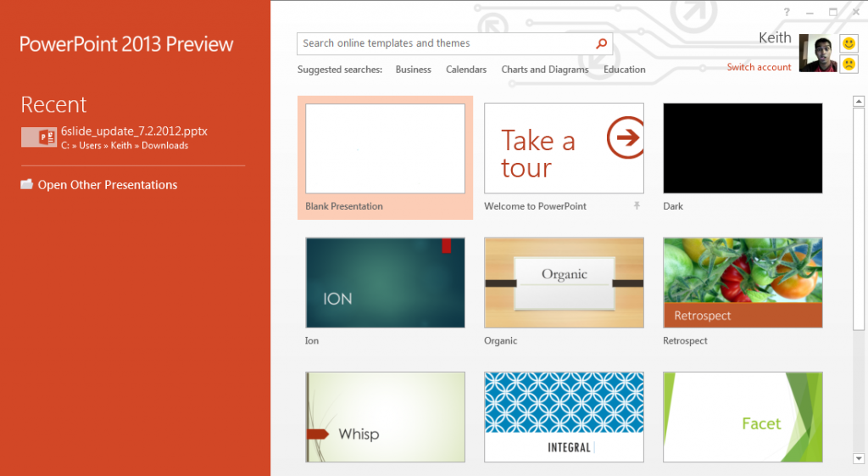Screen dimensions: 868x476
Task: Click Keith's profile photo
Action: 818,53
